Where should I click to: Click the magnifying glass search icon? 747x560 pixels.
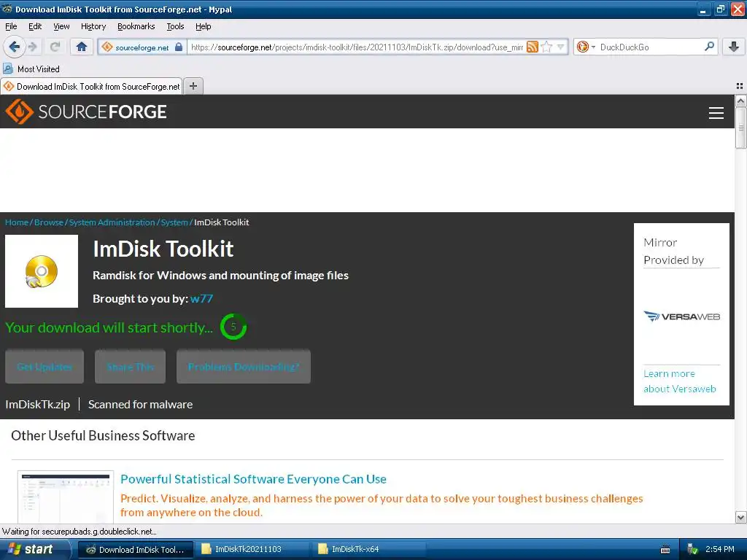tap(709, 47)
